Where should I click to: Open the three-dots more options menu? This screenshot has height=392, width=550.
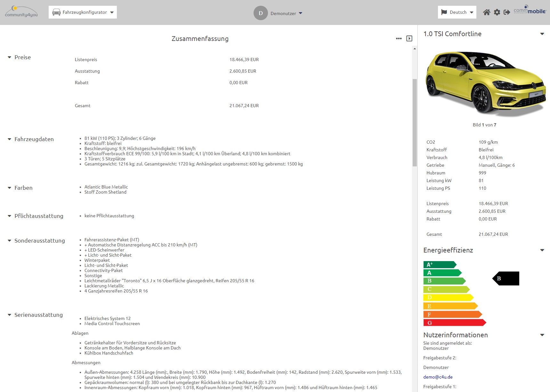(x=399, y=38)
